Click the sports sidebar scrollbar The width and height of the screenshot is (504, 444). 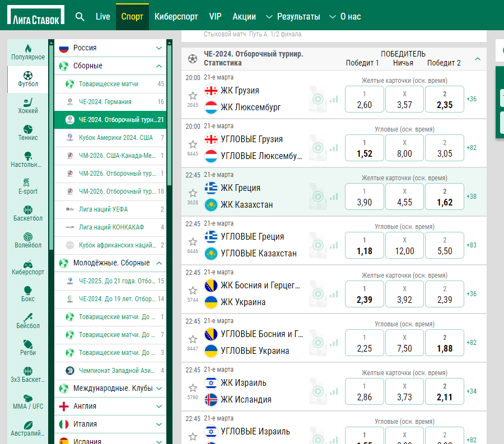51,148
